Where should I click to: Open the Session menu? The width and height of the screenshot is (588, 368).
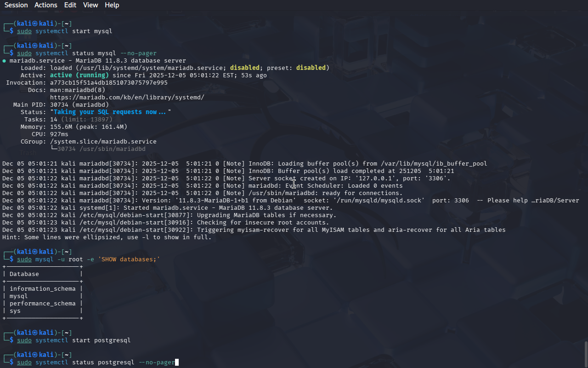[x=16, y=5]
